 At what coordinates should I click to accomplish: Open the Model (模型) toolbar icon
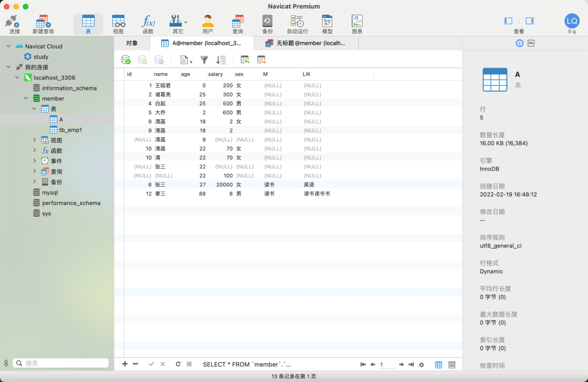pos(327,25)
